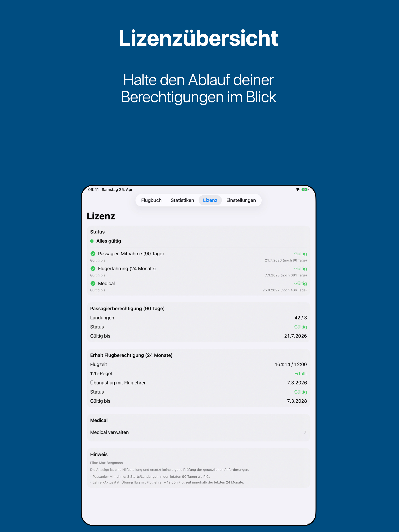Image resolution: width=399 pixels, height=532 pixels.
Task: Tap the Gültig bis value 7.3.2028
Action: 297,401
